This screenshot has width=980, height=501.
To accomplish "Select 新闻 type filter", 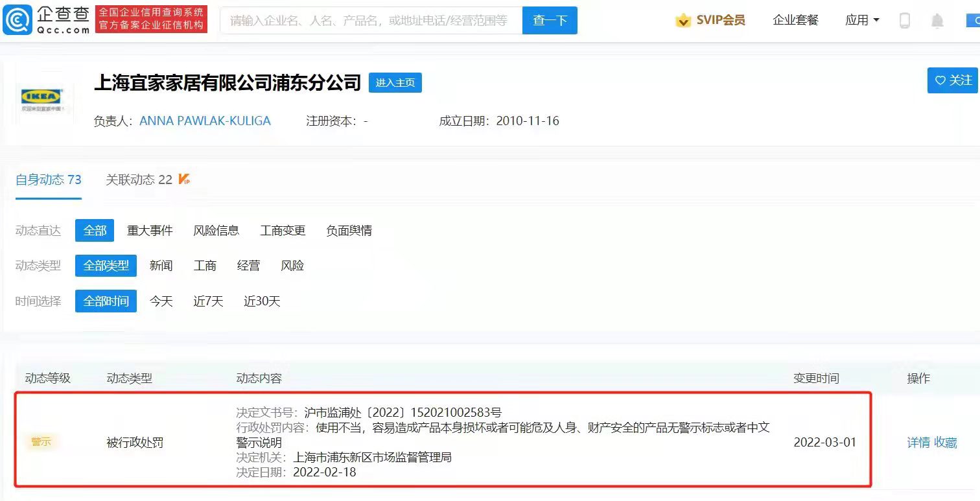I will pos(161,266).
